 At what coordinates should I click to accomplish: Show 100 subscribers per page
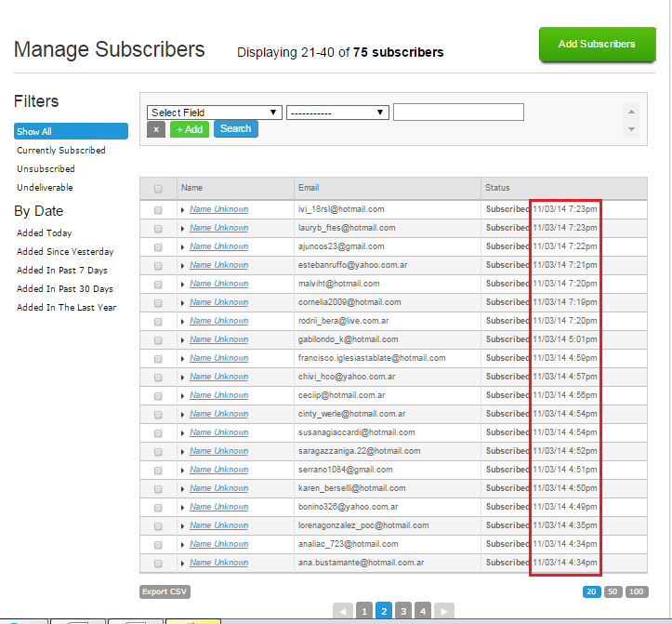tap(637, 591)
